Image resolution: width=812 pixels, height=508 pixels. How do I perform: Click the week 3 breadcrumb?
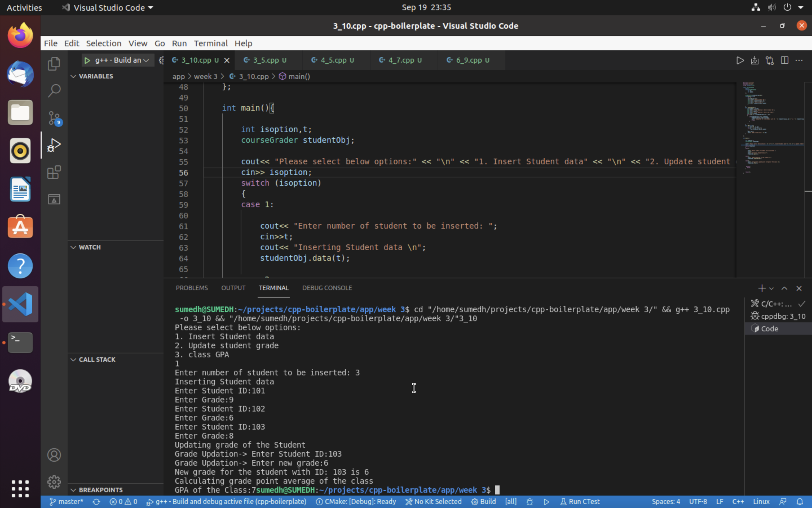coord(205,76)
